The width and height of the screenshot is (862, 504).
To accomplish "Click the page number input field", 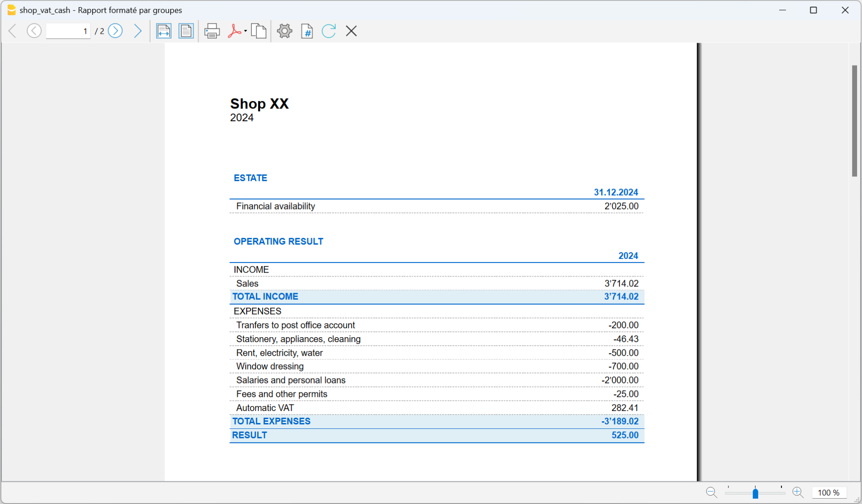I will tap(68, 31).
